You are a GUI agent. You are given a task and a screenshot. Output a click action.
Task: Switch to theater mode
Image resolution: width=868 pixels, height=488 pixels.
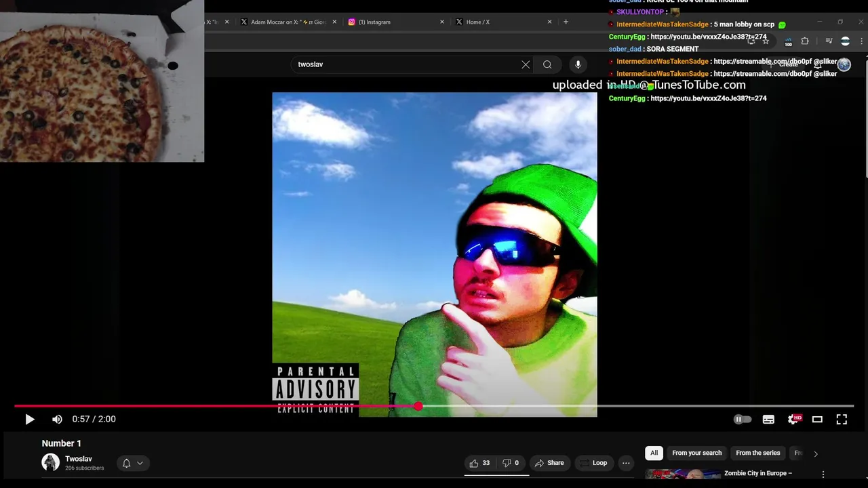pyautogui.click(x=817, y=420)
